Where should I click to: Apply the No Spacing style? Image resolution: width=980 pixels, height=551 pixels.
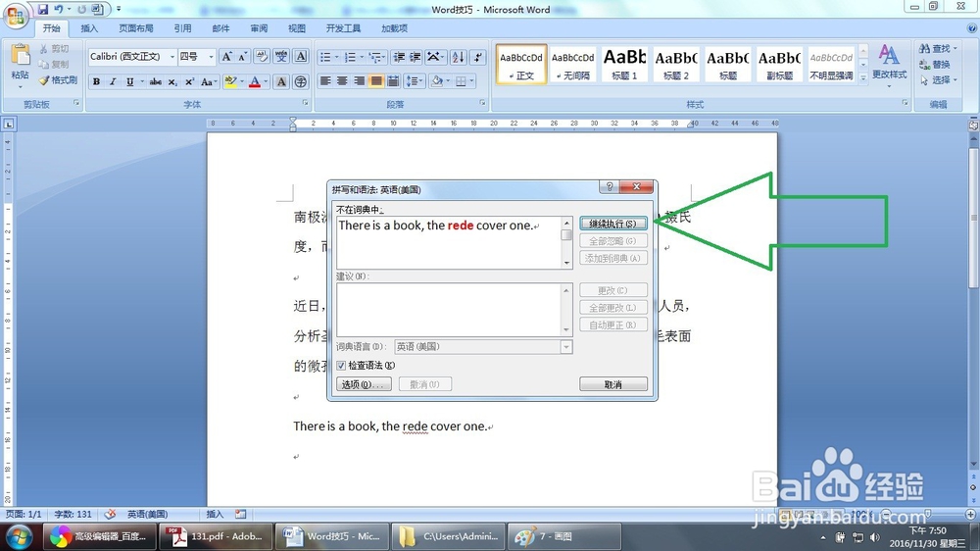(x=572, y=63)
